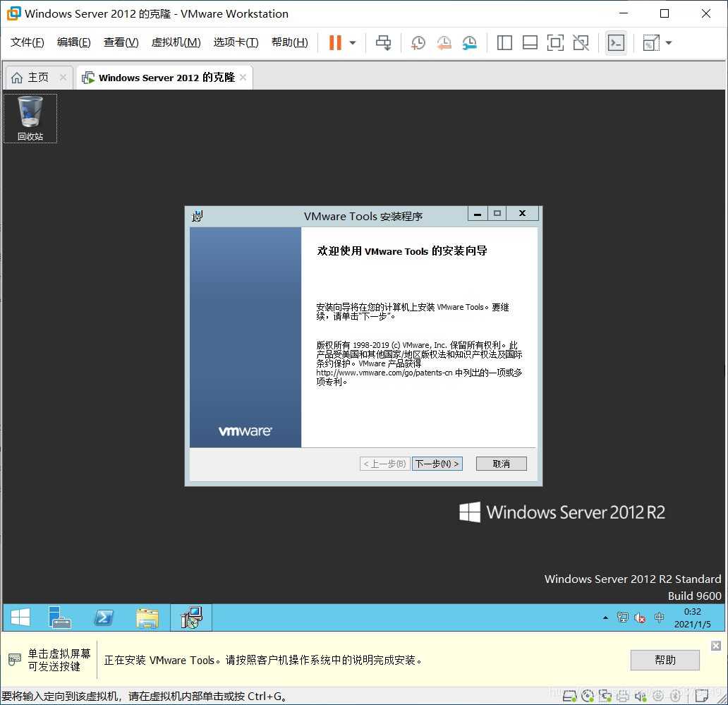Click the CD/DVD device status icon

click(588, 696)
